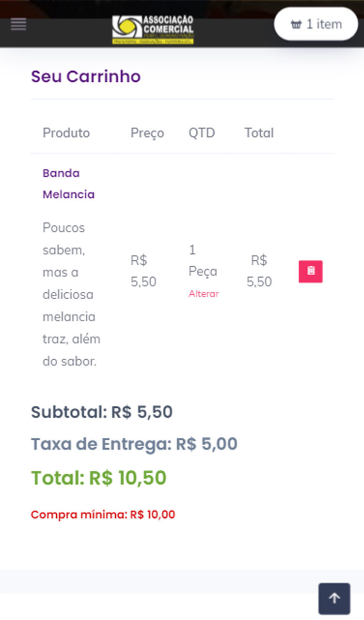Screen dimensions: 364x620
Task: Open the hamburger navigation menu
Action: point(18,24)
